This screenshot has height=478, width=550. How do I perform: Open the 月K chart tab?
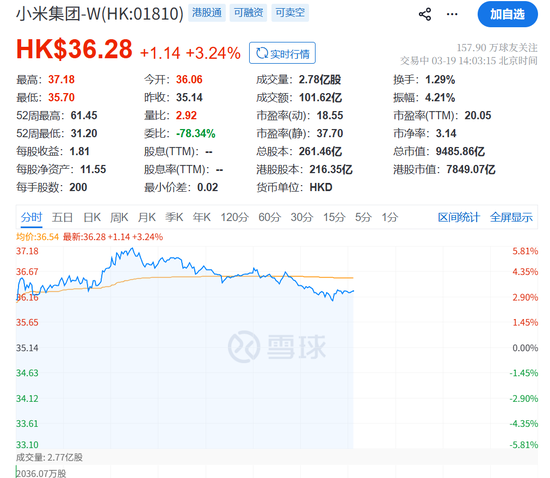147,217
